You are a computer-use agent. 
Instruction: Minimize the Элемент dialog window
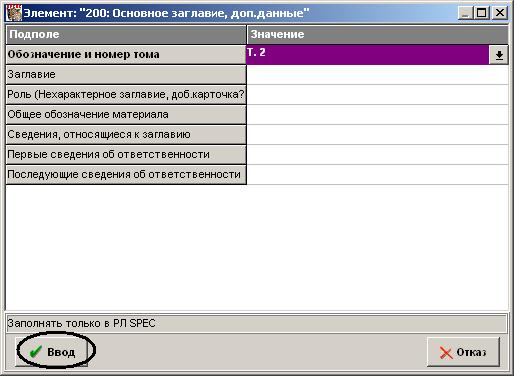pyautogui.click(x=465, y=13)
